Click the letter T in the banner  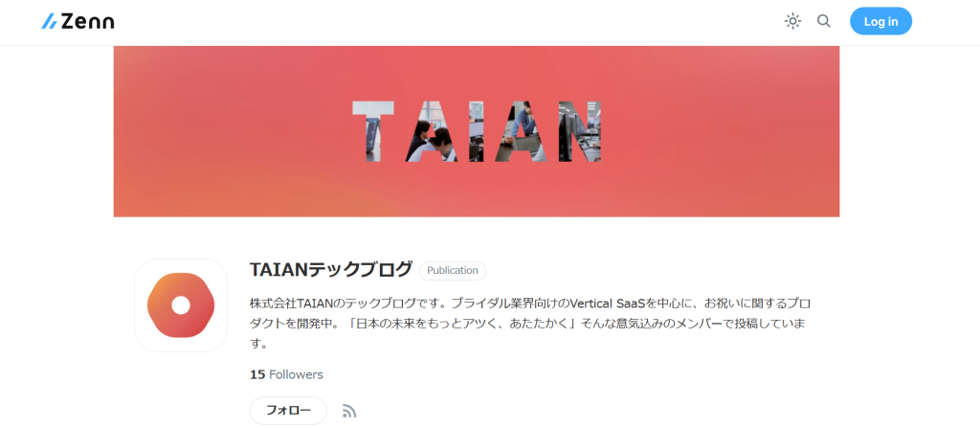coord(373,131)
